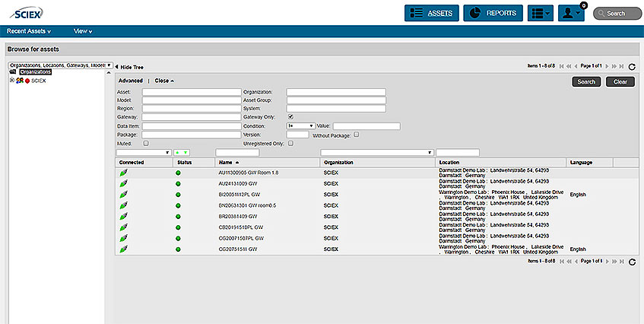Expand the SCIEX organization tree node
This screenshot has height=324, width=644.
coord(11,80)
